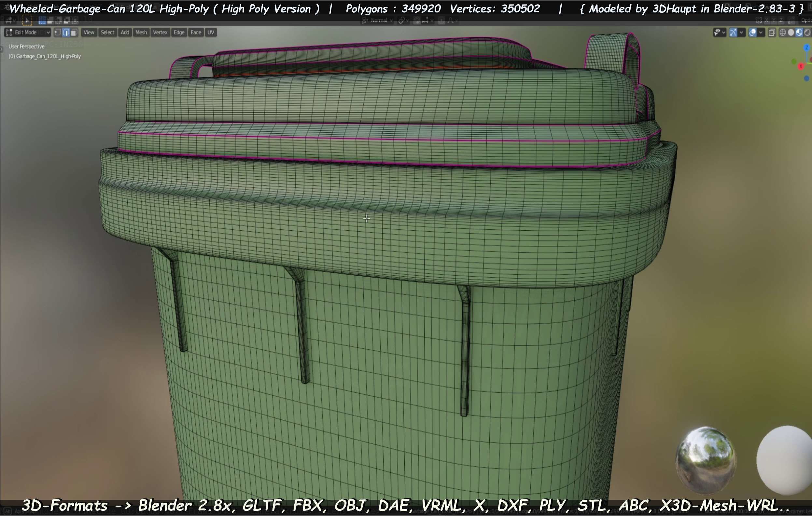Expand overlays options dropdown arrow
Screen dimensions: 812x516
pos(761,32)
